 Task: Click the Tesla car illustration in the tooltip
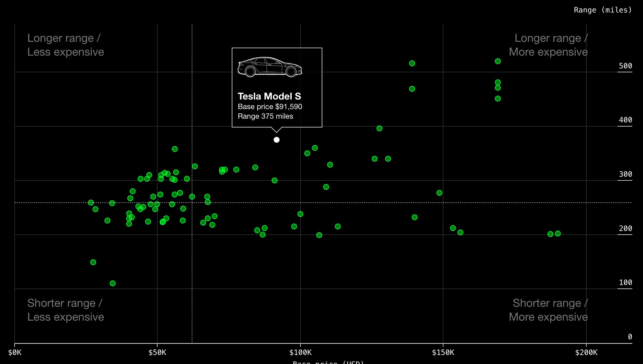[x=270, y=67]
